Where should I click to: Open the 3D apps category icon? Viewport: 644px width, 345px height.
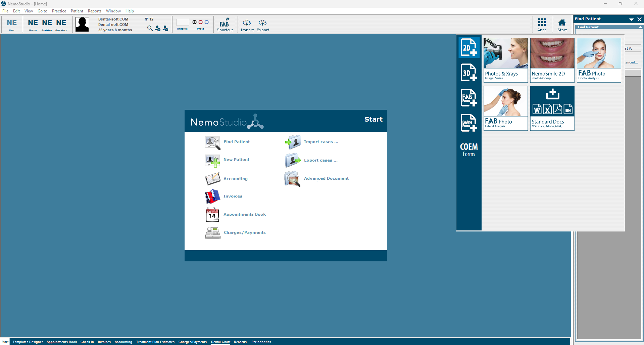pos(468,73)
